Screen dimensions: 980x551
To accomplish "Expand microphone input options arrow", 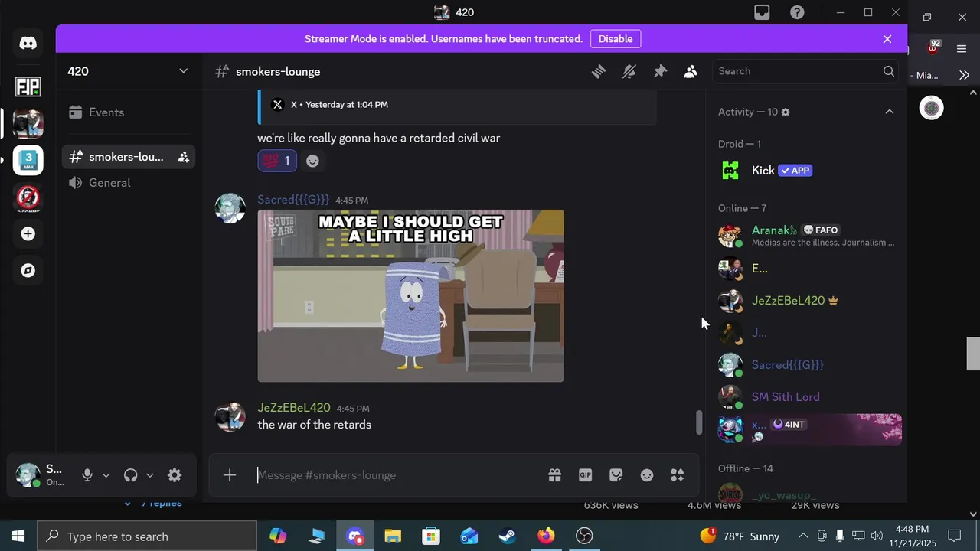I will coord(106,475).
